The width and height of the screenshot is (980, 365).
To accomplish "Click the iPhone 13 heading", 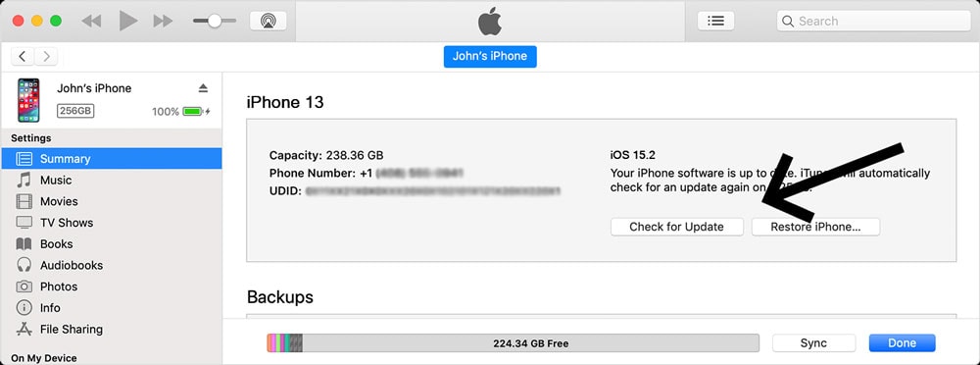I will (x=285, y=102).
